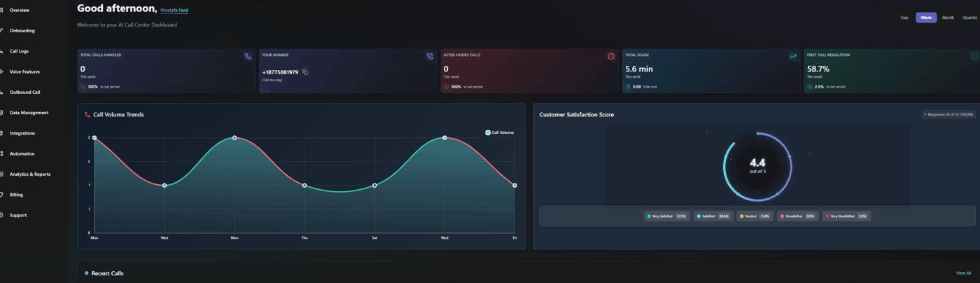Click the Very Satisfied legend chip

[x=666, y=216]
